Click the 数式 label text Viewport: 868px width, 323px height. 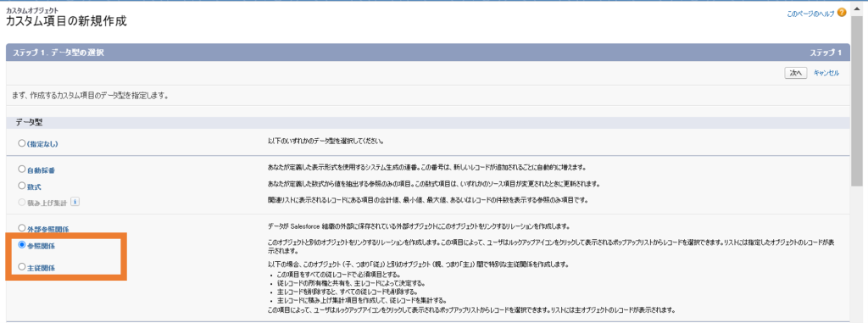34,187
